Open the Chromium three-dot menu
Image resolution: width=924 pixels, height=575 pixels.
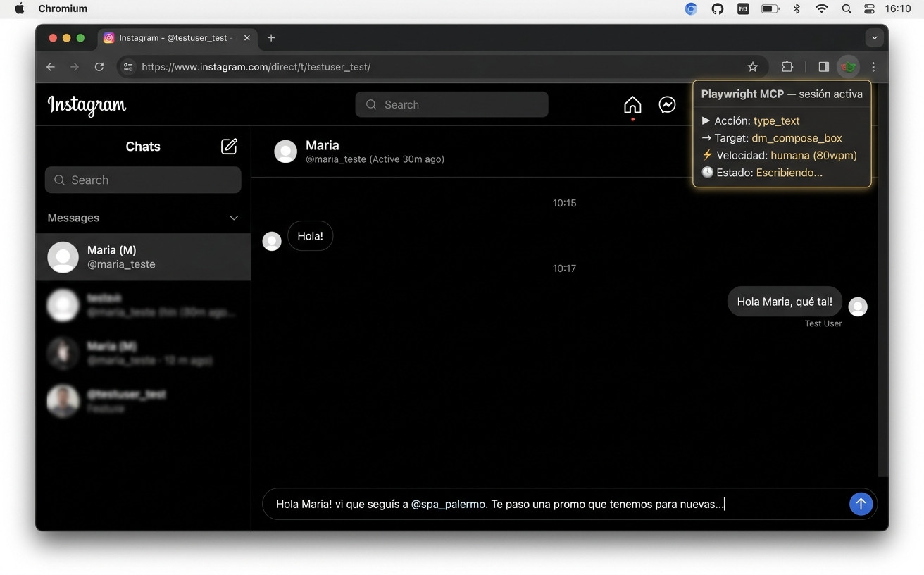point(873,67)
